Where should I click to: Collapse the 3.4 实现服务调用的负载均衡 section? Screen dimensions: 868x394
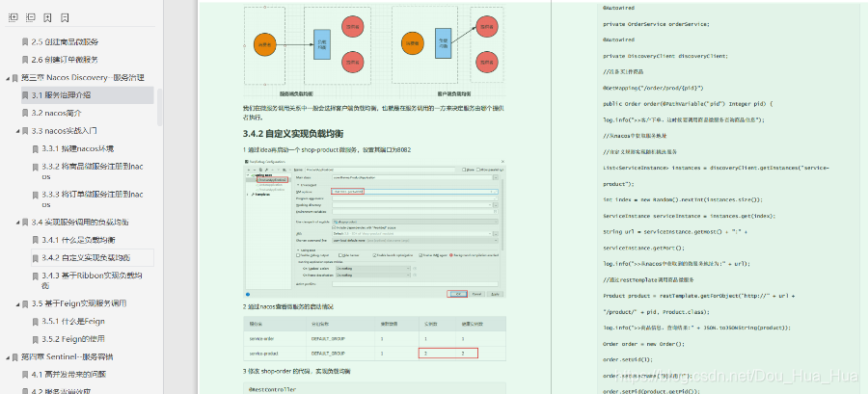click(x=17, y=223)
